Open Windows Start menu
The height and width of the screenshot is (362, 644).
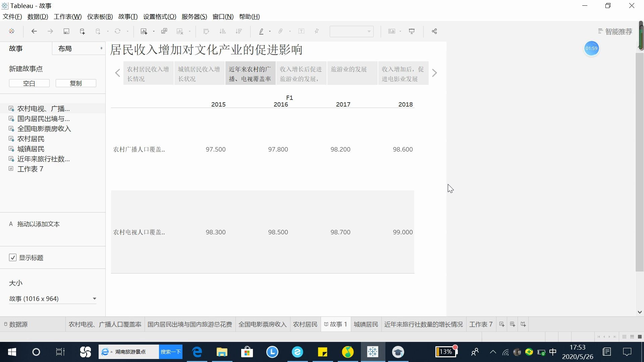[12, 352]
